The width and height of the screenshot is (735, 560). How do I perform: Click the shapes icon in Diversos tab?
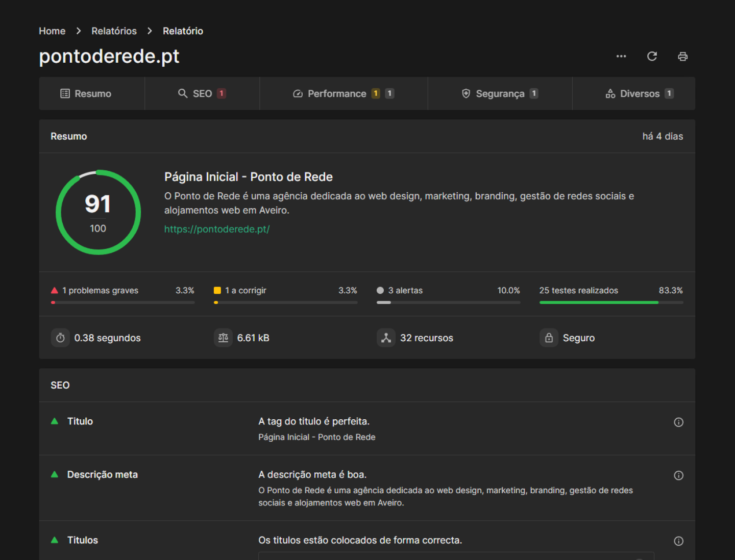610,93
